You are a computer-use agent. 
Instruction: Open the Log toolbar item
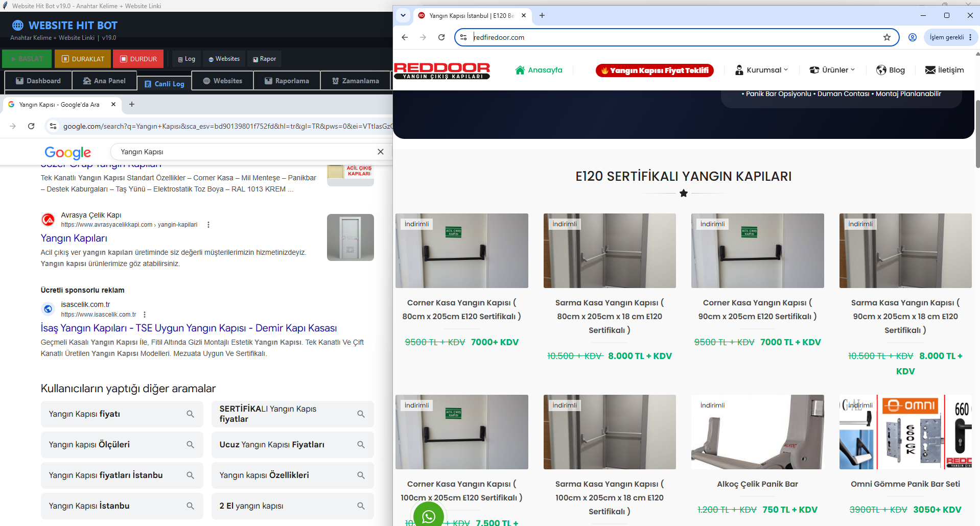(186, 59)
